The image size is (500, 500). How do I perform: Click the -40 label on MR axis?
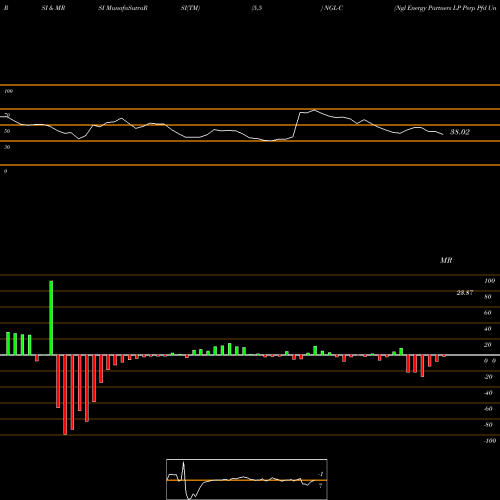(488, 393)
